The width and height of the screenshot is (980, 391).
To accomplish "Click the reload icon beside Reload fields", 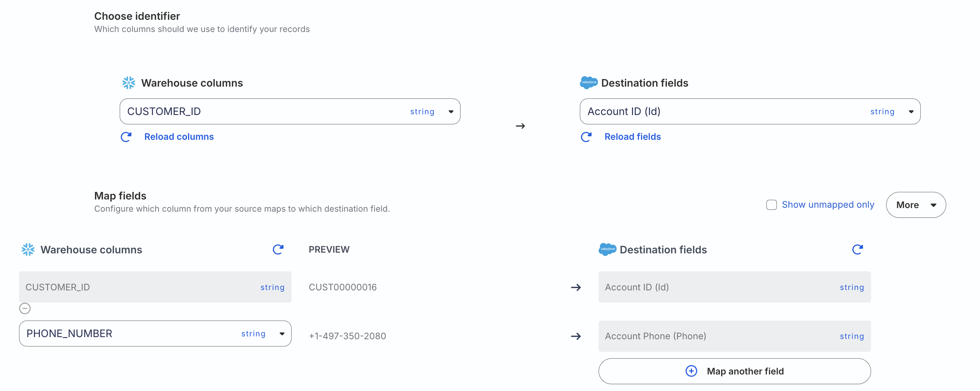I will pyautogui.click(x=586, y=137).
